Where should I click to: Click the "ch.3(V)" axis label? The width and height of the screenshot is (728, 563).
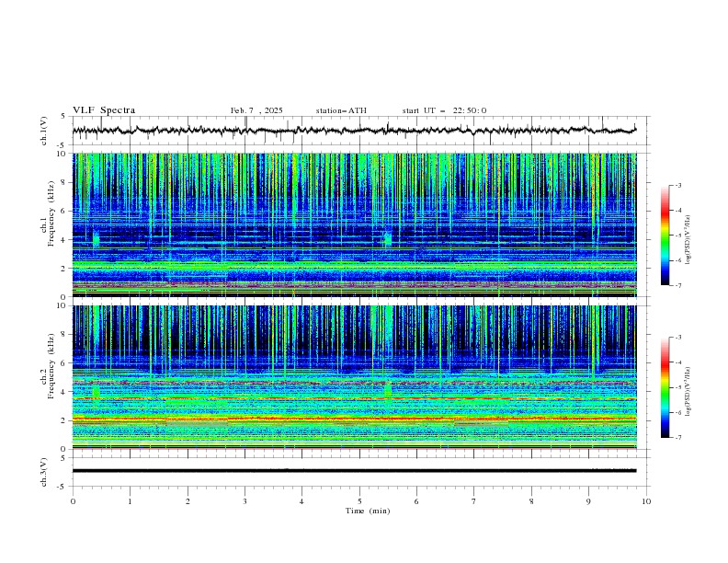coord(44,472)
